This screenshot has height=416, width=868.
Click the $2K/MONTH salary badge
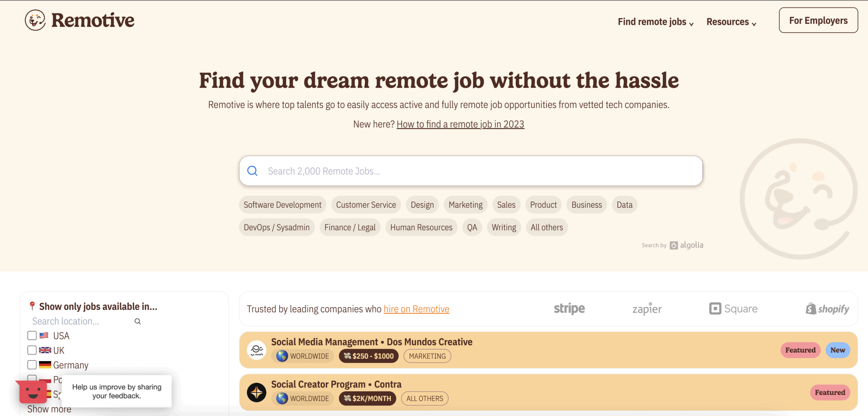[367, 398]
